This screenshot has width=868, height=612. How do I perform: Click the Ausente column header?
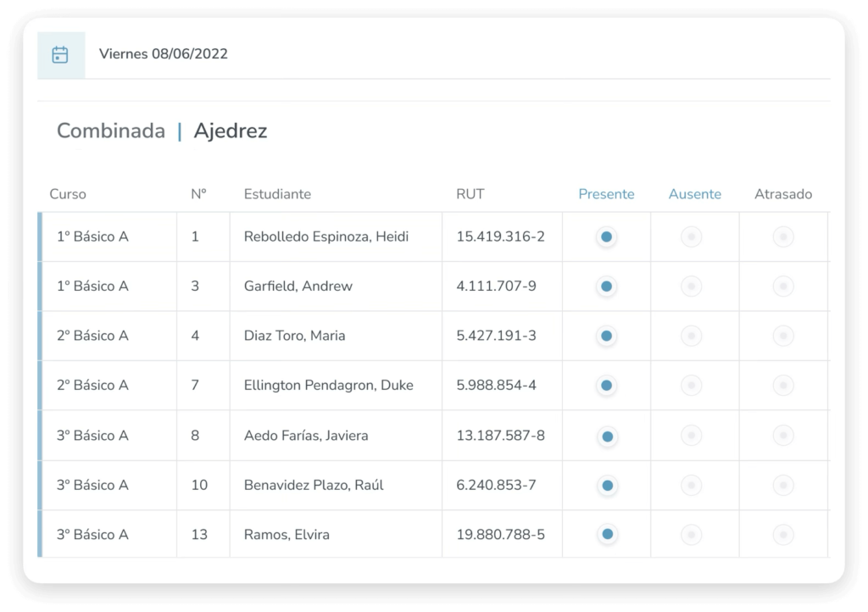pyautogui.click(x=694, y=194)
